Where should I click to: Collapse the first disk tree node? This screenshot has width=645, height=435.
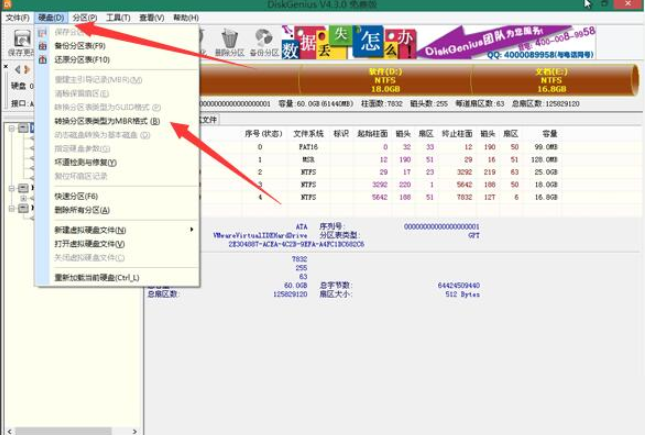(x=12, y=128)
